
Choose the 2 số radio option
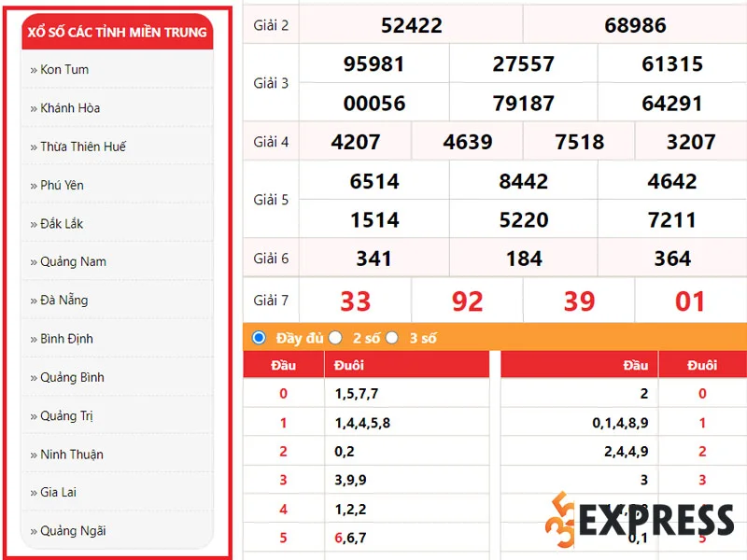[335, 338]
